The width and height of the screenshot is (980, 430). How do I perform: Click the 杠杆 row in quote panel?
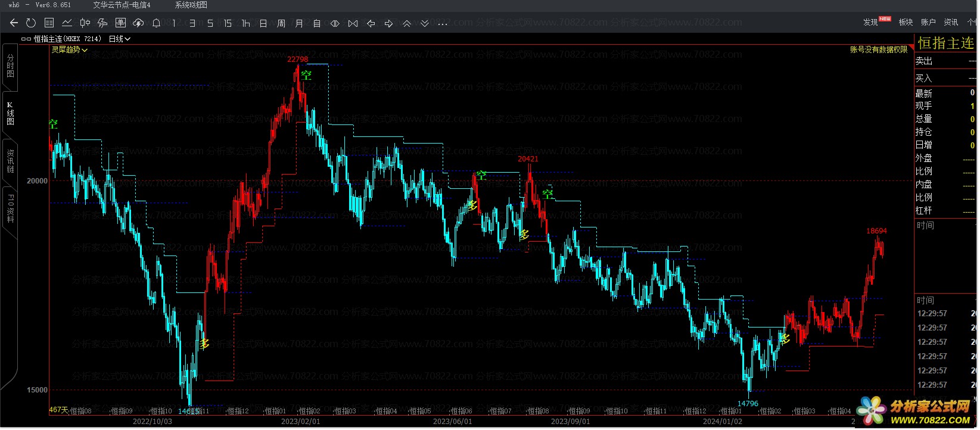tap(945, 211)
